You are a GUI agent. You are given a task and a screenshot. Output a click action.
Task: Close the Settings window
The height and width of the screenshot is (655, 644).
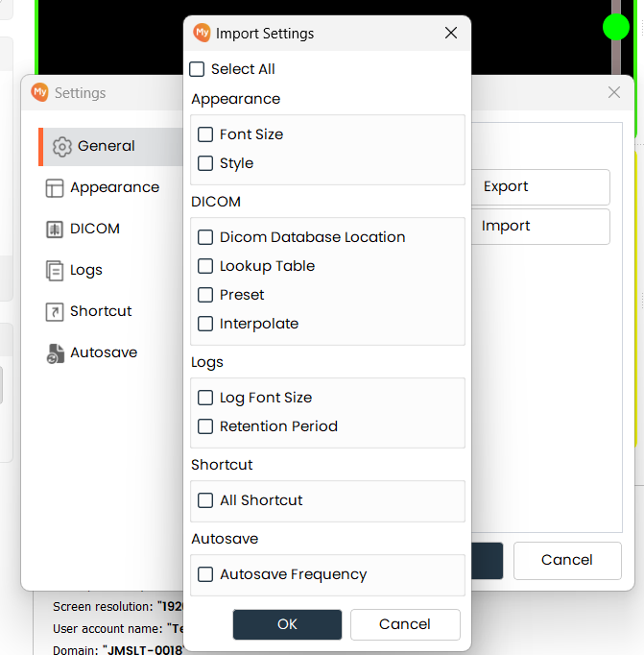614,92
